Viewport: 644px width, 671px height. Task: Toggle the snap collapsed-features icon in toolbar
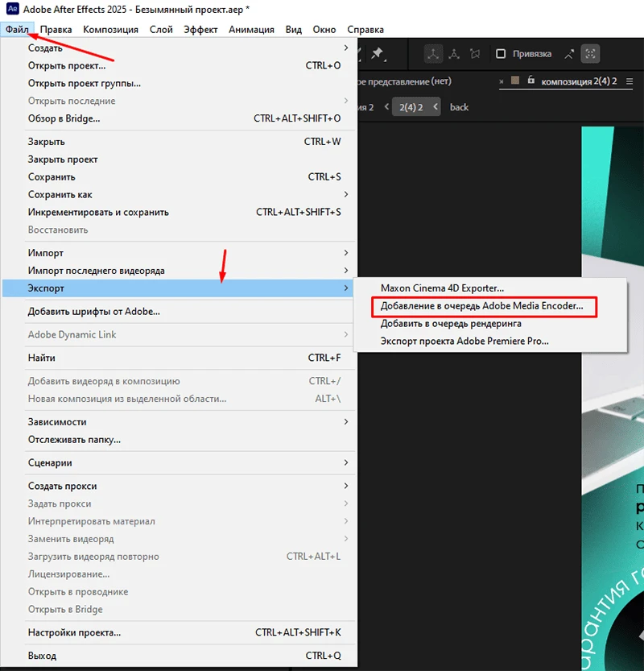click(x=590, y=54)
